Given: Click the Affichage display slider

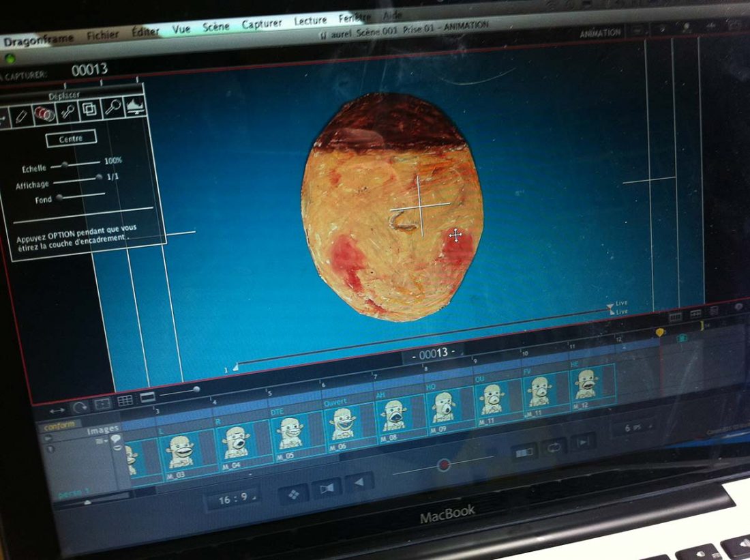Looking at the screenshot, I should pos(78,179).
